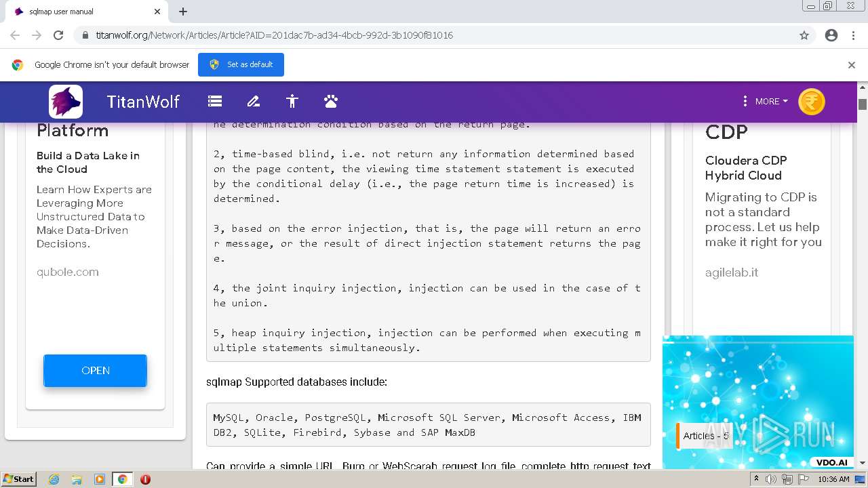Open the qubole.com ad link

point(68,272)
